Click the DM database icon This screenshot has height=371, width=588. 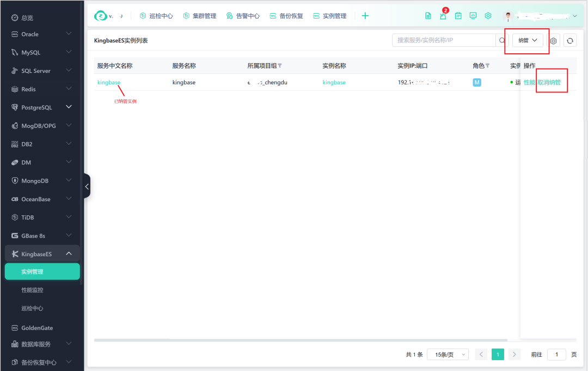point(15,163)
